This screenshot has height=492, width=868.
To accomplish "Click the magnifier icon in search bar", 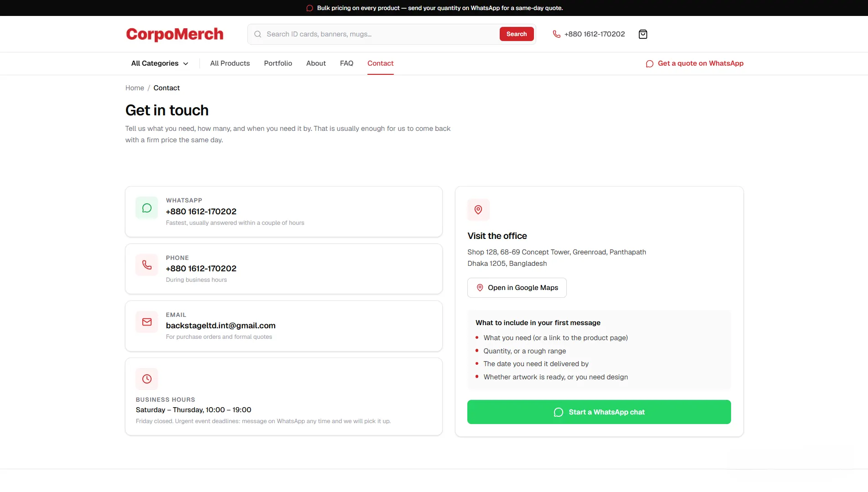I will pyautogui.click(x=258, y=34).
